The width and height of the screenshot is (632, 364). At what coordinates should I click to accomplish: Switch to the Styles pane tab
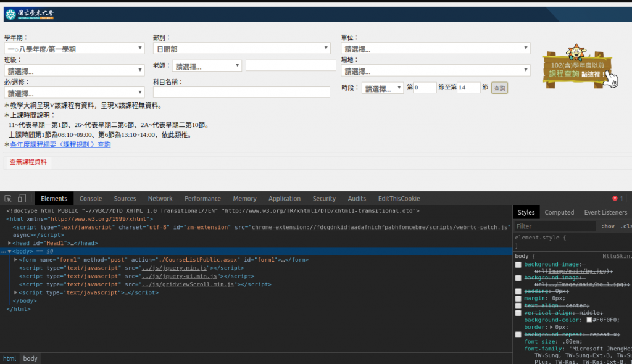click(526, 212)
